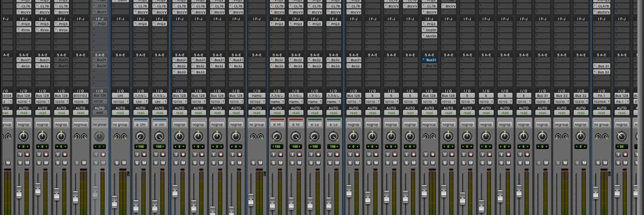The image size is (644, 215).
Task: Mute the track with Uni as input
Action: [124, 163]
